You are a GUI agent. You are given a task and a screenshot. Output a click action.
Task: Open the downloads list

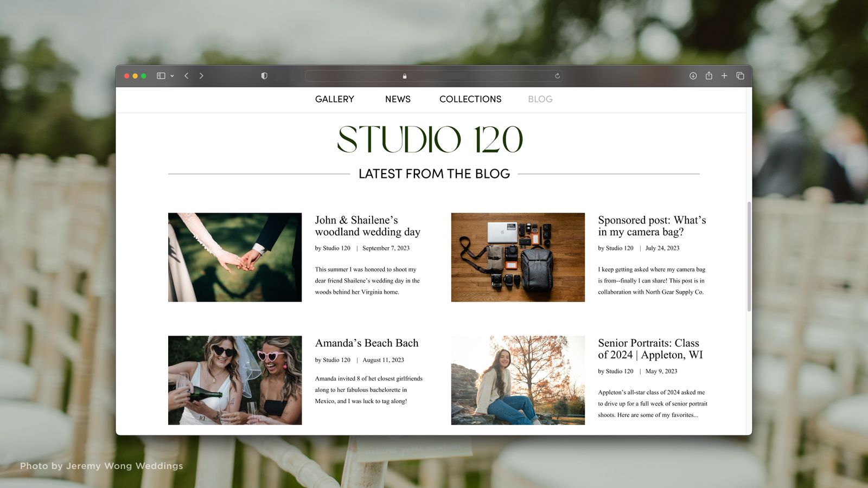tap(693, 76)
